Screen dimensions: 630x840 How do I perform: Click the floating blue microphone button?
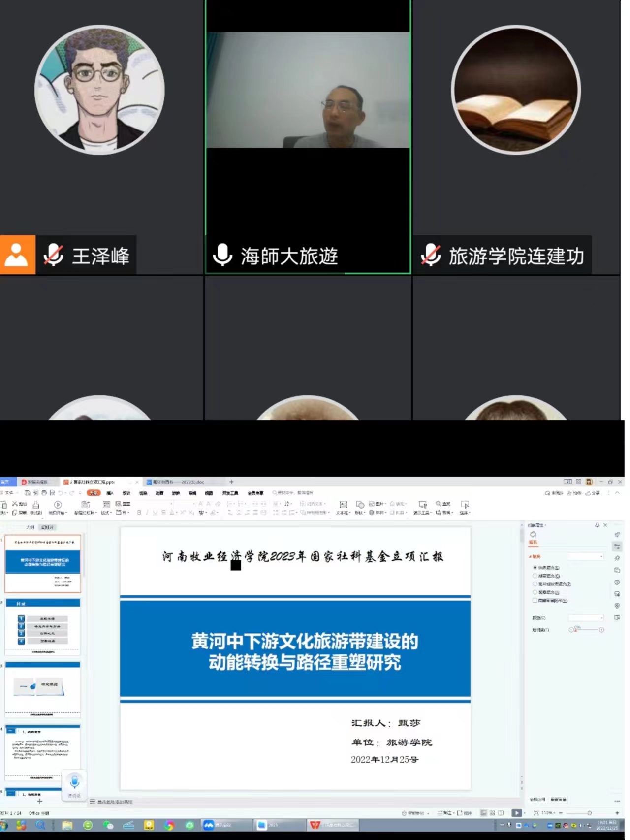74,782
